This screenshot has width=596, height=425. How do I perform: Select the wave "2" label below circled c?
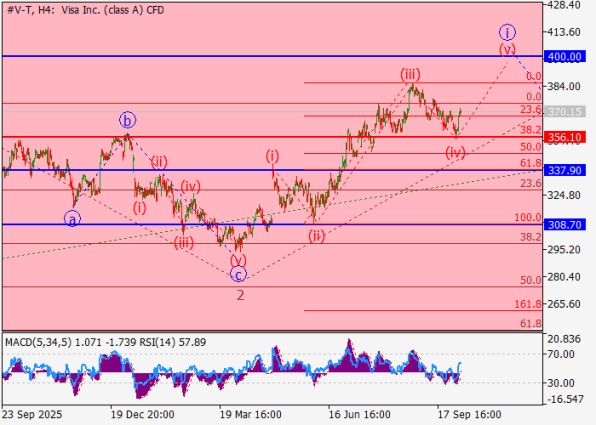(240, 295)
